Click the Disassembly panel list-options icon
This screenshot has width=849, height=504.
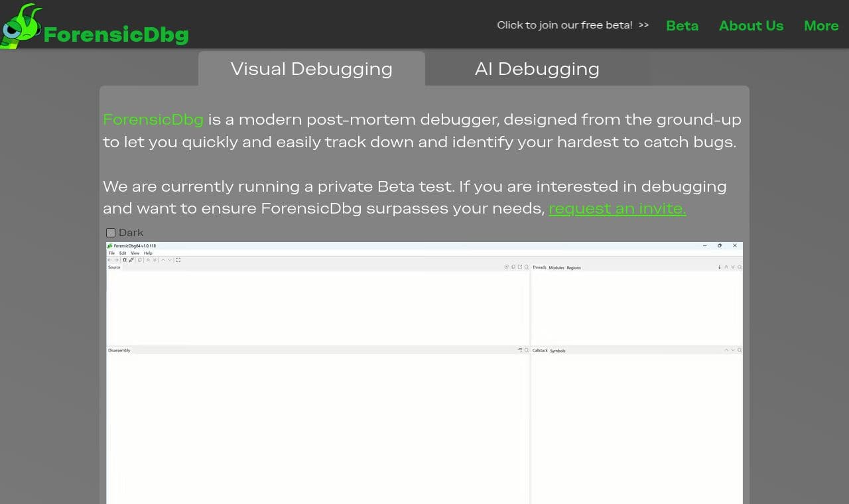[x=520, y=349]
